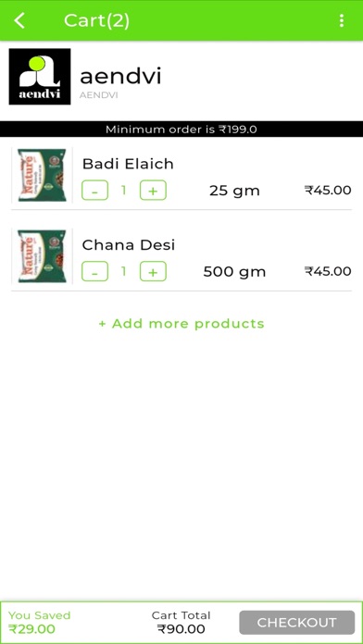
Task: Increase Chana Desi quantity with plus
Action: point(153,271)
